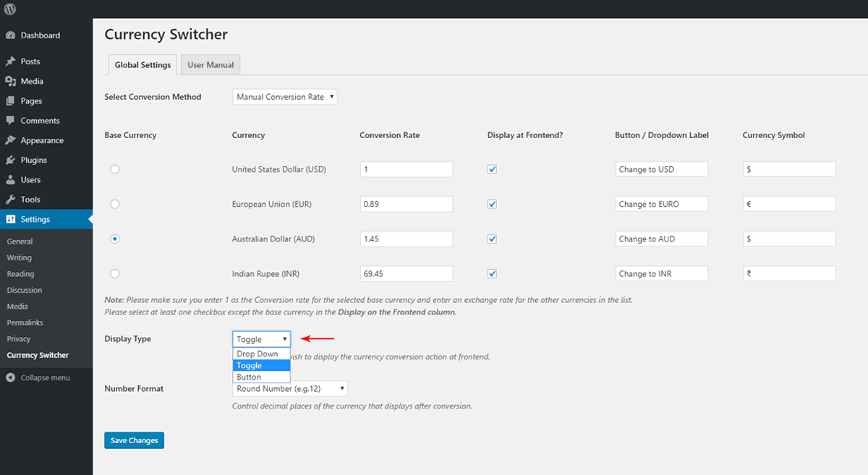Select EUR as base currency
The image size is (868, 475).
(115, 204)
